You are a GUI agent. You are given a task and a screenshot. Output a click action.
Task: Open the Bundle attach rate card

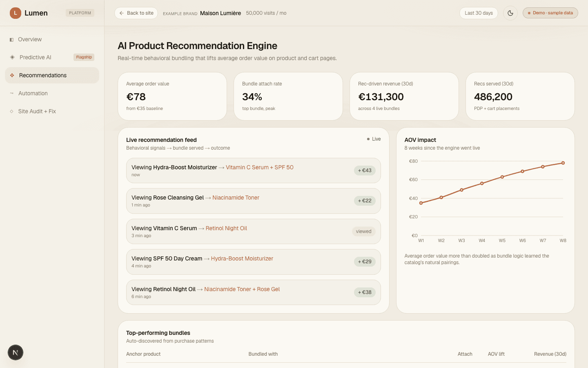(x=288, y=96)
